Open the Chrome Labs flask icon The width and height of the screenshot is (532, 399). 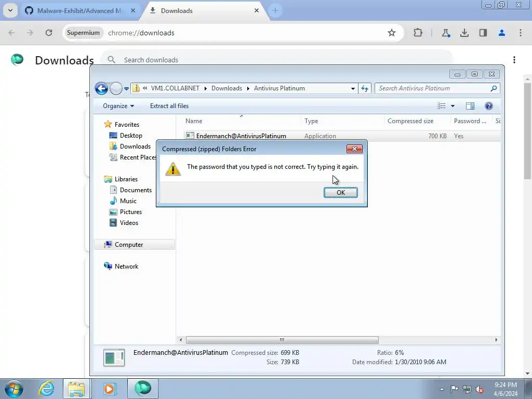point(445,33)
